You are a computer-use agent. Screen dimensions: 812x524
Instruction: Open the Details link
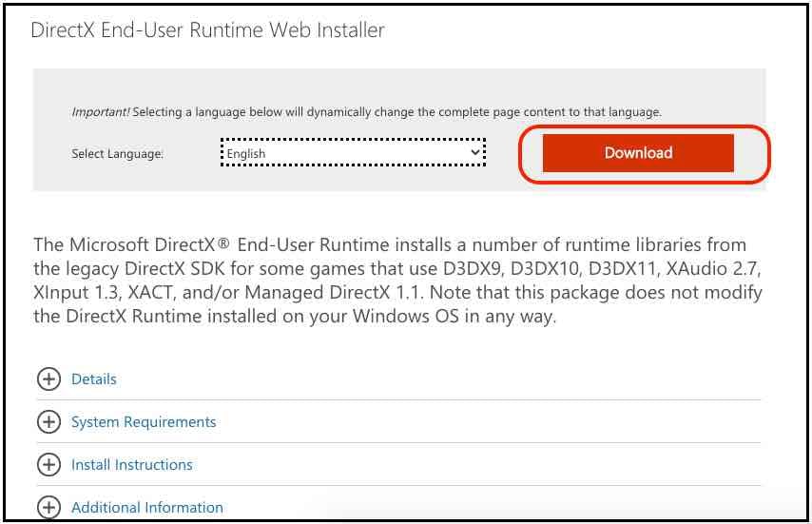coord(94,379)
